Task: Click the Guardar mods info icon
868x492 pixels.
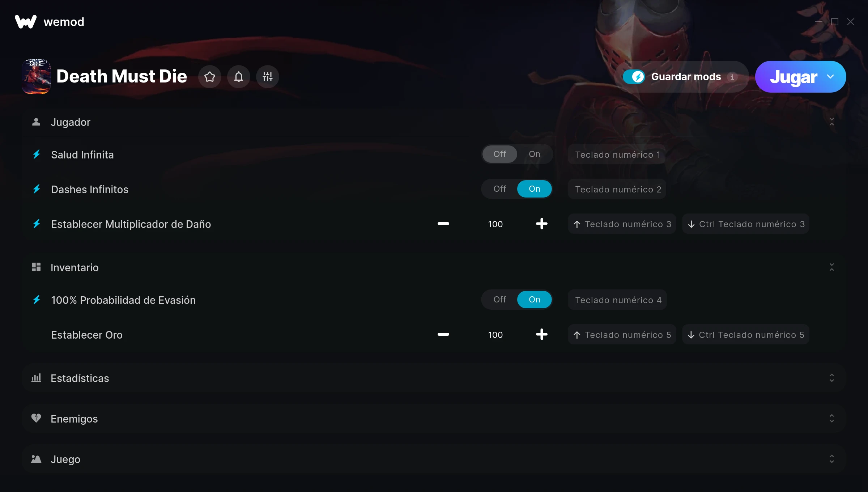Action: point(732,77)
